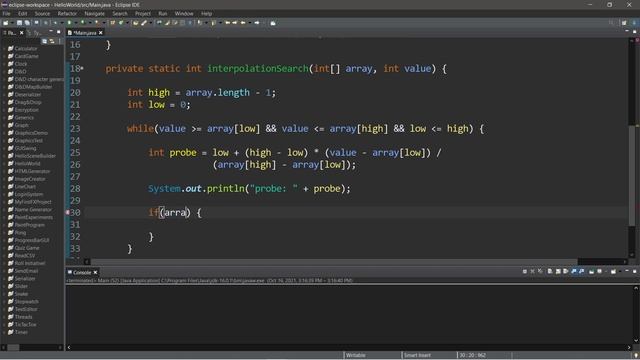Click Collapse All in Package Explorer
The height and width of the screenshot is (360, 640).
click(44, 41)
